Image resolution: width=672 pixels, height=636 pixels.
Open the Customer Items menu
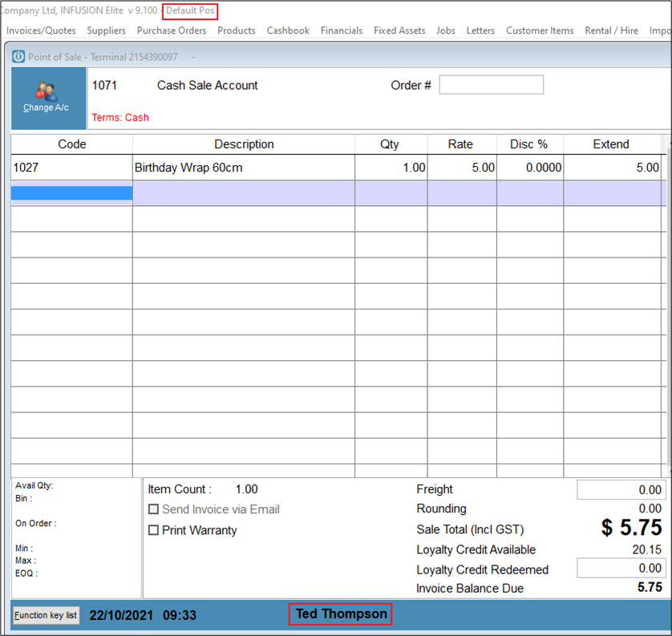tap(540, 30)
